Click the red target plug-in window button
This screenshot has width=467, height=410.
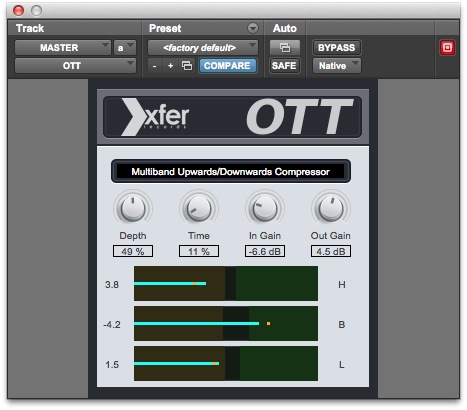click(x=447, y=48)
